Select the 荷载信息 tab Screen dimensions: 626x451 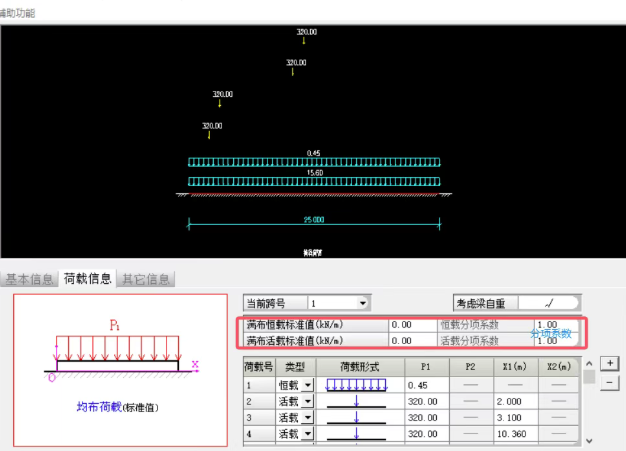point(88,280)
